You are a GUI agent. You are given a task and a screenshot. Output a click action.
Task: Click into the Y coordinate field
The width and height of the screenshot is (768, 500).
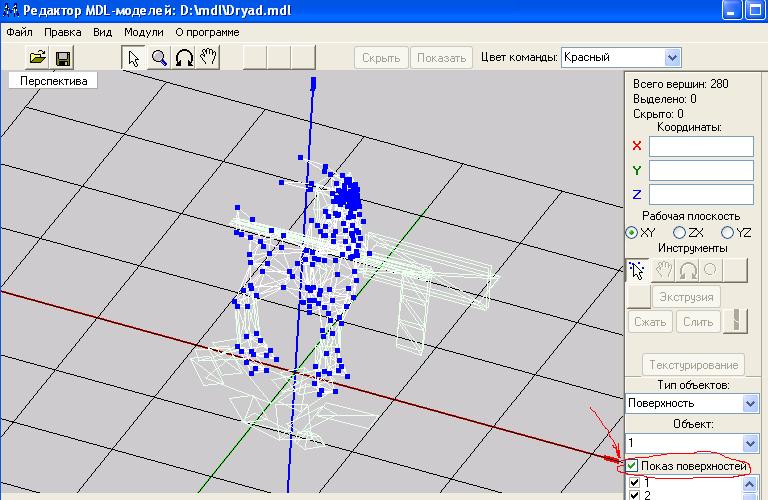tap(701, 170)
